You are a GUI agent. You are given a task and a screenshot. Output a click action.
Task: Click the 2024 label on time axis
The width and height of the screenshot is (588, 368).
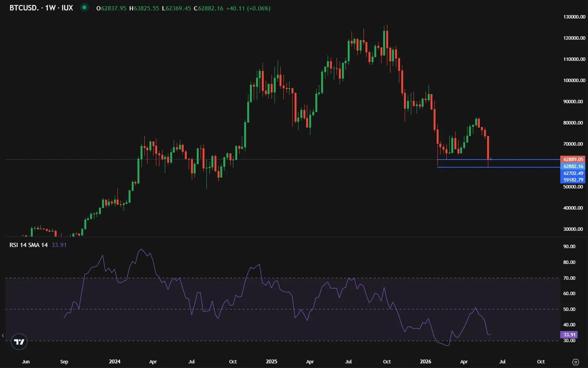[115, 362]
